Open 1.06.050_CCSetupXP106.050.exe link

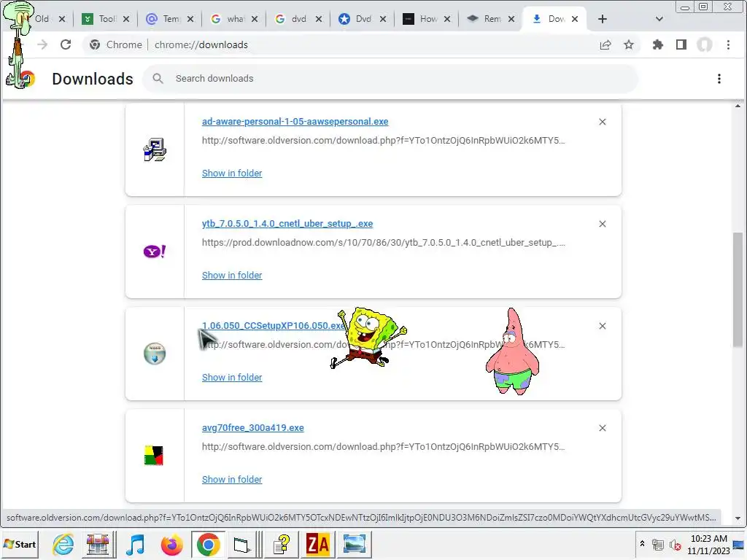[x=274, y=326]
